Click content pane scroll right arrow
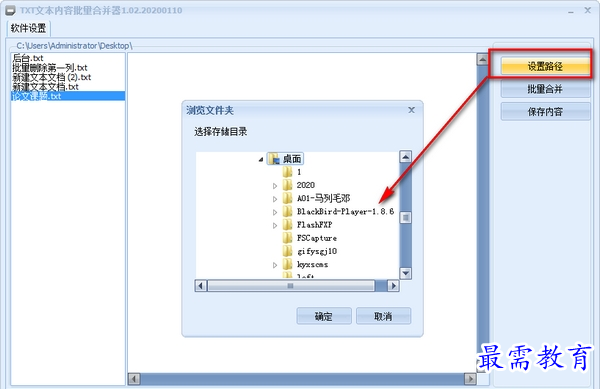Viewport: 600px width, 389px height. point(470,379)
